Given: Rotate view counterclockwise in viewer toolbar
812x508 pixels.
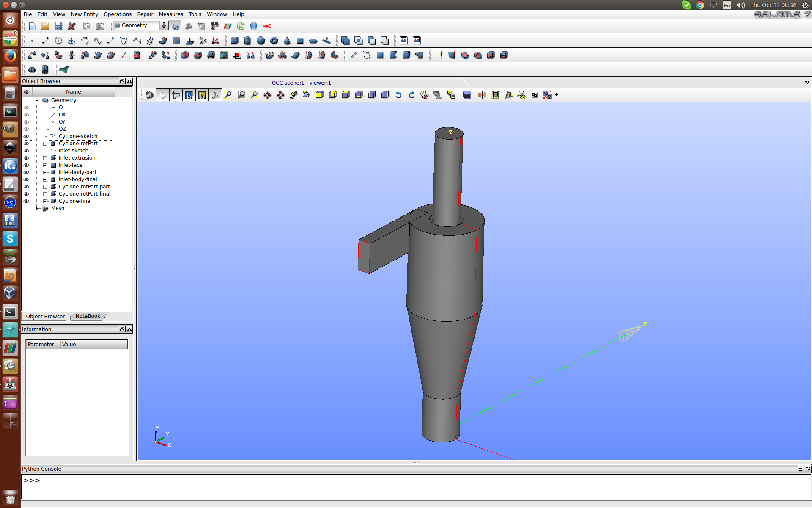Looking at the screenshot, I should coord(398,95).
